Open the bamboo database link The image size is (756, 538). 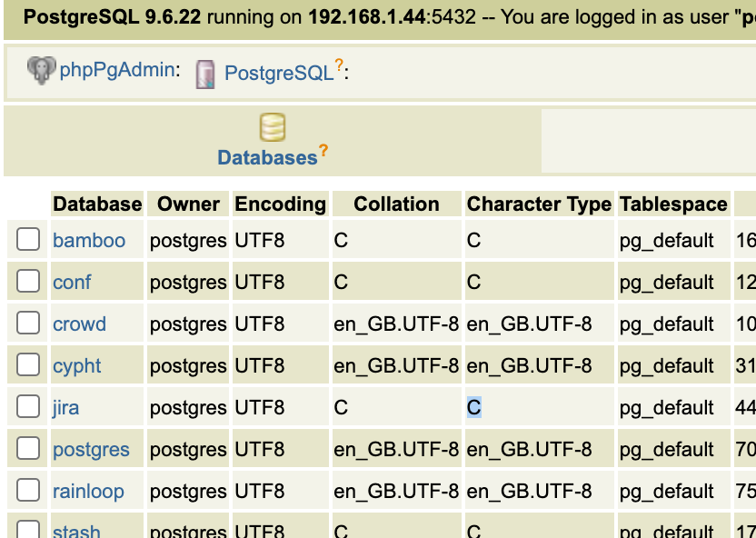[88, 240]
